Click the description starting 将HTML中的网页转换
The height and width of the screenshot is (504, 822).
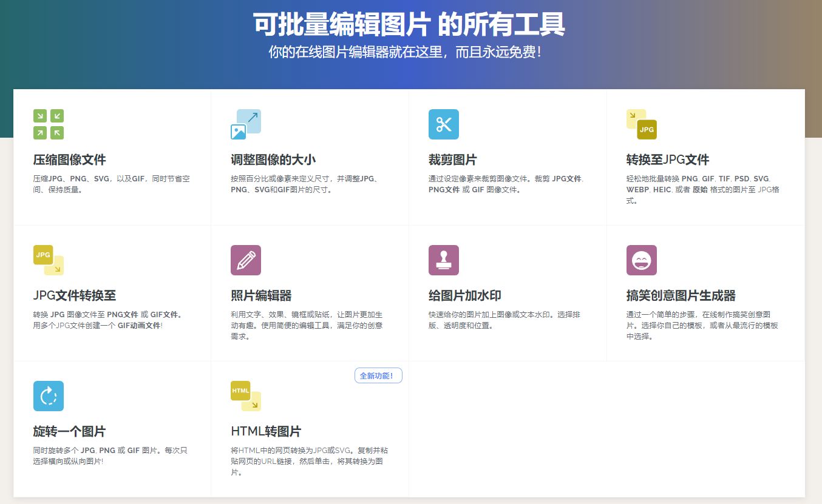click(310, 462)
